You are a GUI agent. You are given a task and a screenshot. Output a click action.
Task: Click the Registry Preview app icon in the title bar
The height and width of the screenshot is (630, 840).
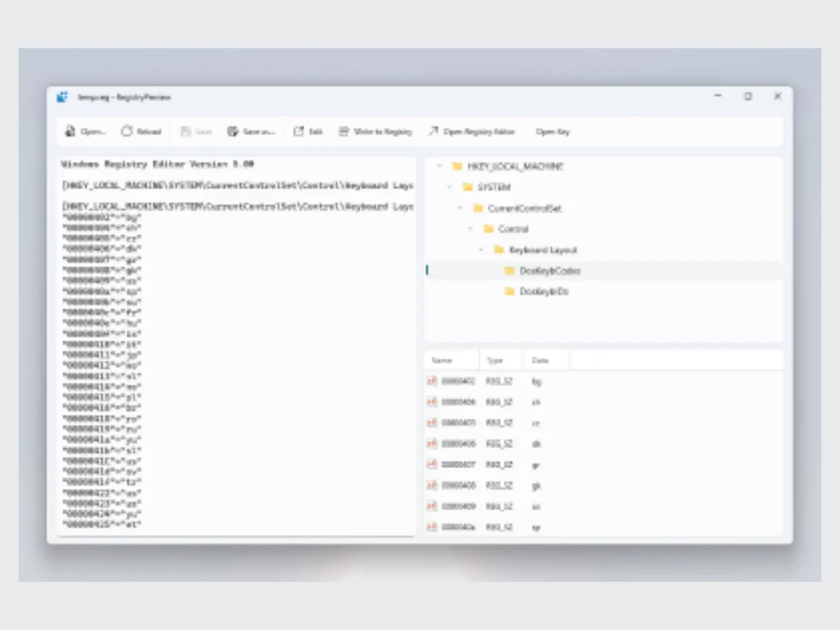(63, 97)
